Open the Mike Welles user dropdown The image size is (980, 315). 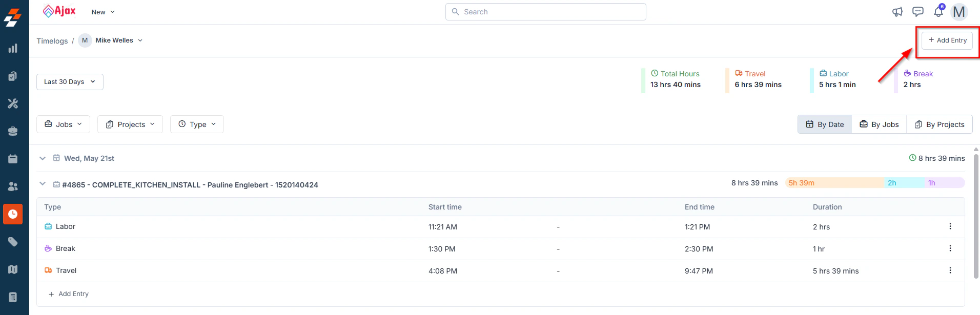coord(119,40)
